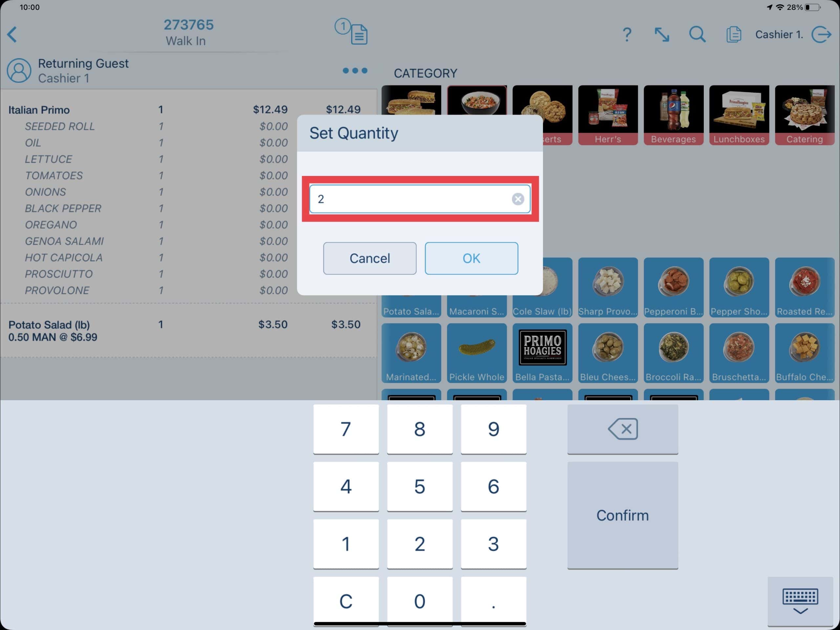Click the CATEGORY dropdown expander
Image resolution: width=840 pixels, height=630 pixels.
point(427,74)
